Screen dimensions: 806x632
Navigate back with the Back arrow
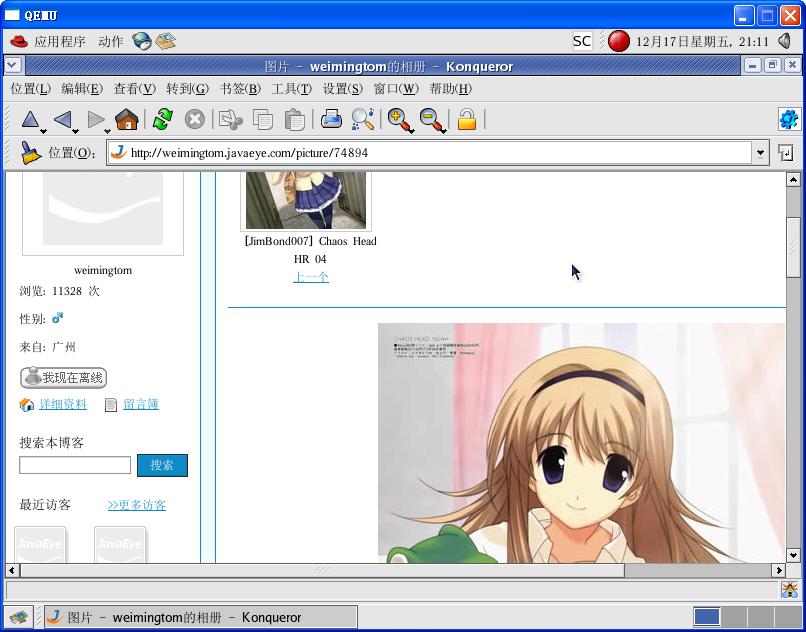coord(62,120)
